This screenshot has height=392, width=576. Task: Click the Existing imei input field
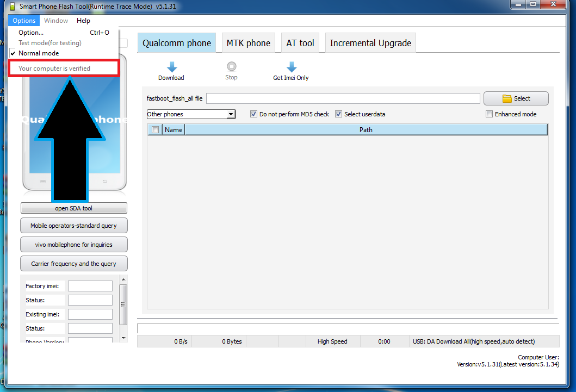coord(90,314)
